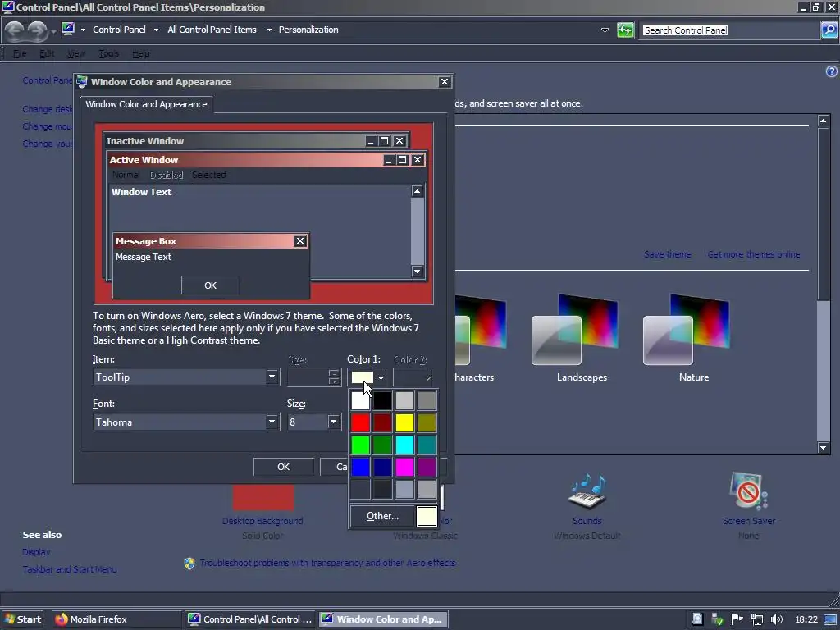Image resolution: width=840 pixels, height=630 pixels.
Task: Click the Screen Saver icon
Action: pos(748,491)
